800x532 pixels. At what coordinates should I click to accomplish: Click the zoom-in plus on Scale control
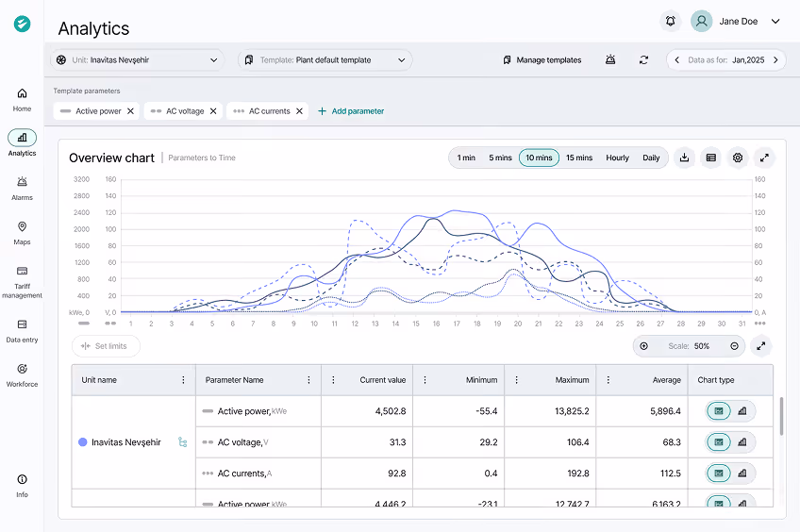click(644, 346)
